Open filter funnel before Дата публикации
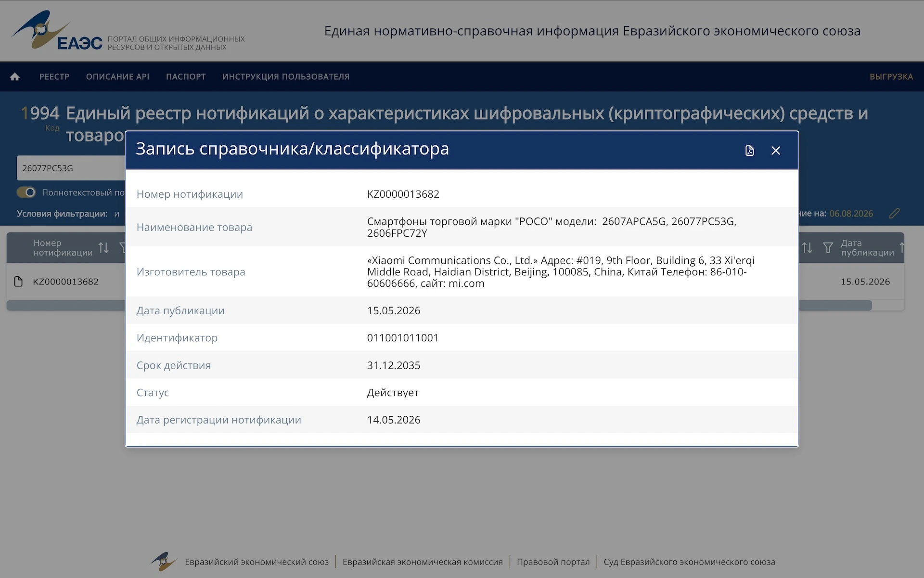924x578 pixels. [828, 248]
